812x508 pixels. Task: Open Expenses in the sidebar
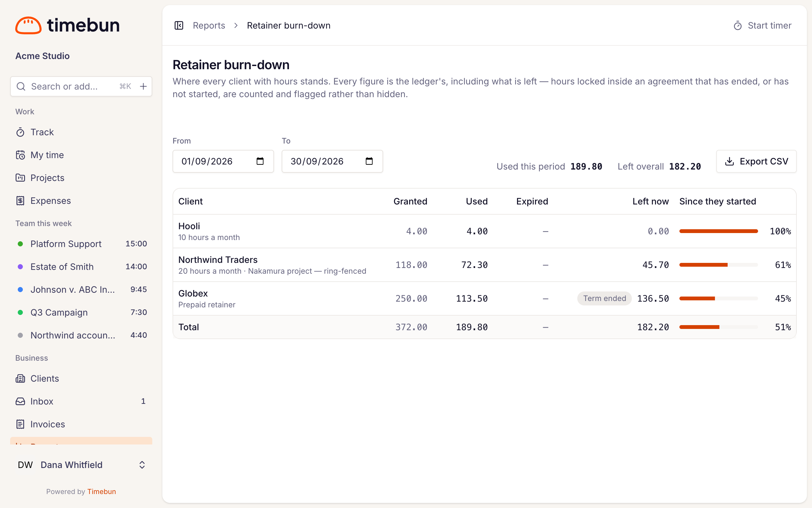click(81, 201)
